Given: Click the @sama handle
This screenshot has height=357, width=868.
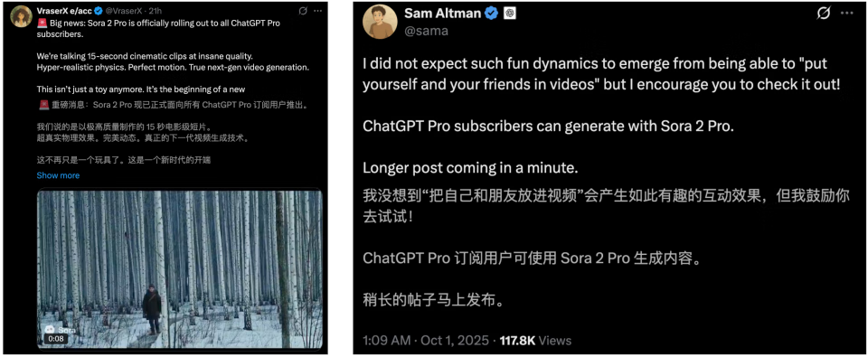Looking at the screenshot, I should (x=426, y=31).
